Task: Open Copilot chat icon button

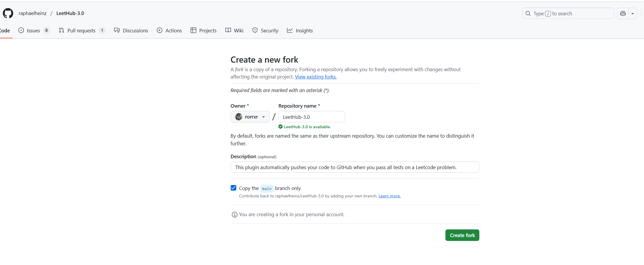Action: 623,14
